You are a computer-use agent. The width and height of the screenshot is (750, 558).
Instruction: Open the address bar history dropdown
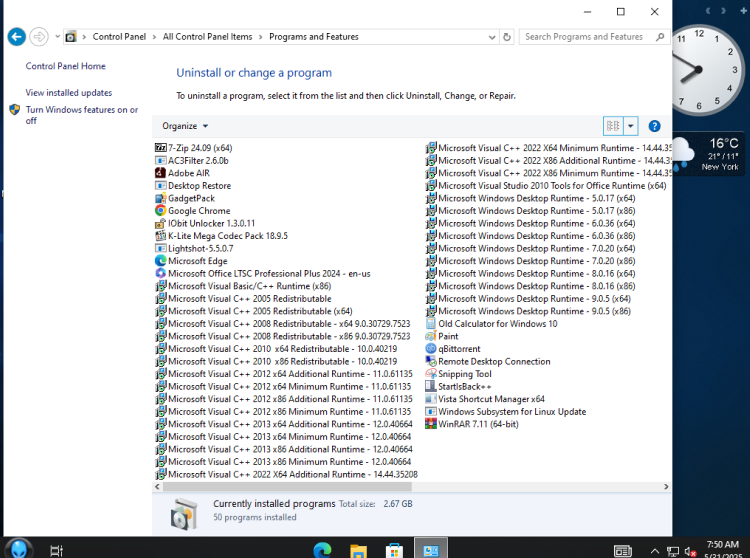coord(492,37)
